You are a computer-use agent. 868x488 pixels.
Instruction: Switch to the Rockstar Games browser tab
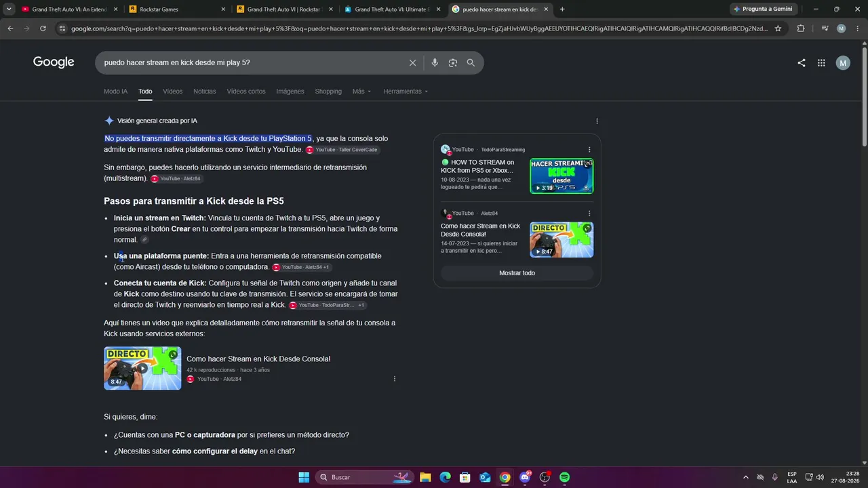coord(176,9)
